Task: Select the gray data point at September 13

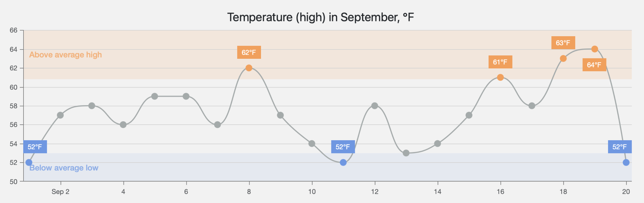Action: pos(406,153)
